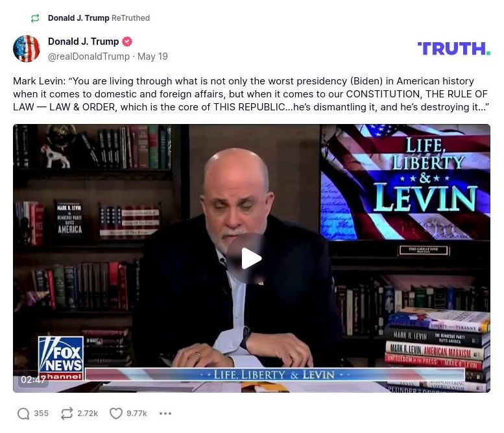Image resolution: width=504 pixels, height=433 pixels.
Task: Click the Fox News channel logo in the video
Action: (61, 358)
